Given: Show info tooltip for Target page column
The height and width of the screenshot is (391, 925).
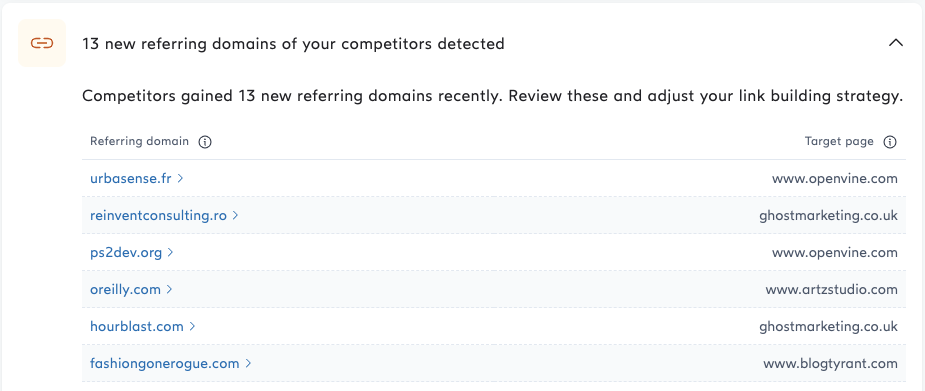Looking at the screenshot, I should coord(890,142).
